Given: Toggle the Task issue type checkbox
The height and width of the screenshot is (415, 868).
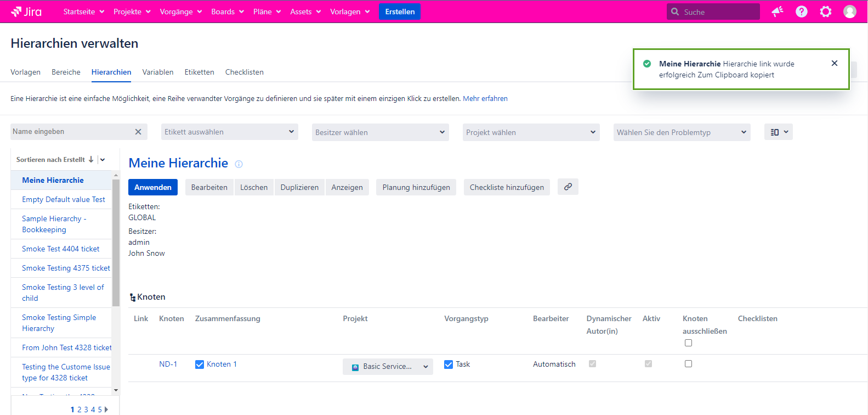Looking at the screenshot, I should (x=449, y=364).
